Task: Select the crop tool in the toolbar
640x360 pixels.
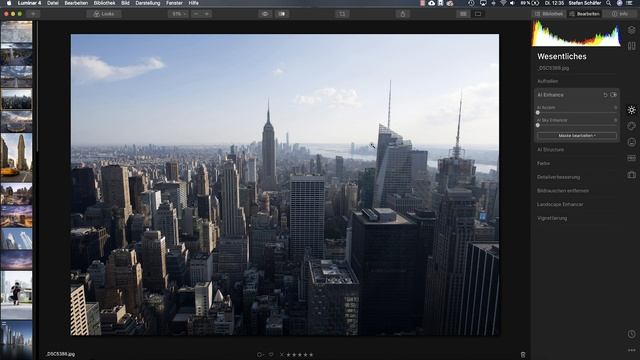Action: tap(342, 14)
